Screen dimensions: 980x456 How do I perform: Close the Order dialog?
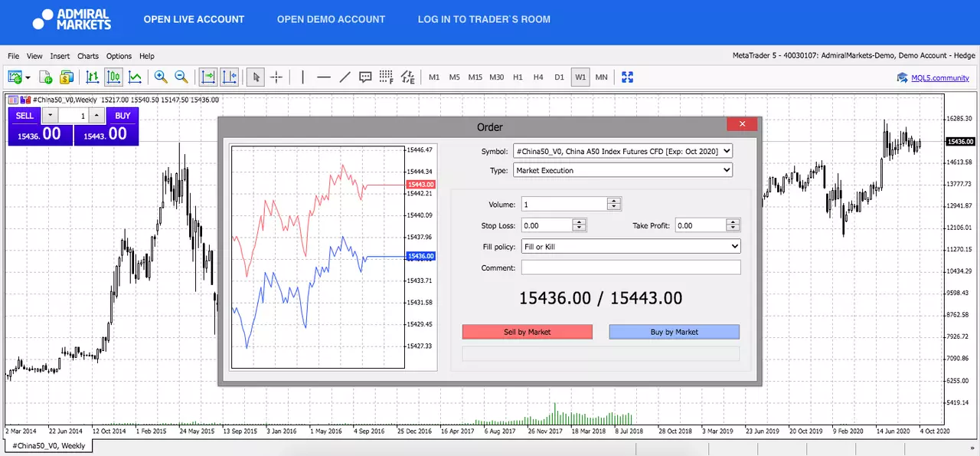742,124
